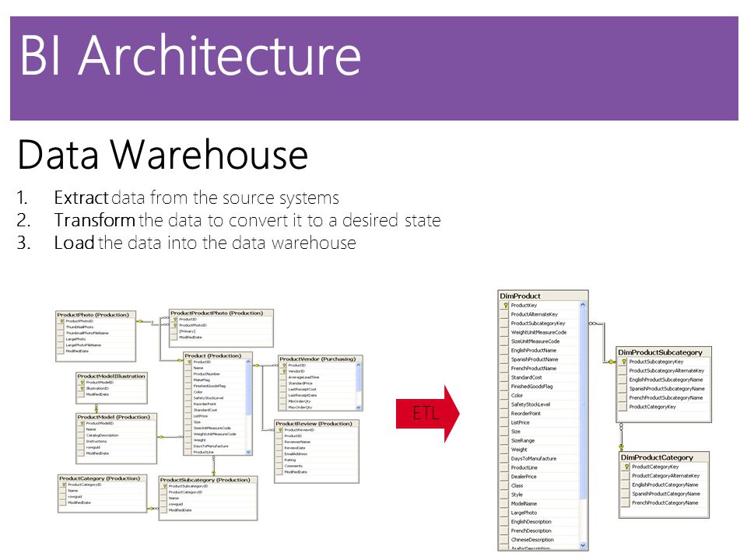Select the DimProduct table header
747x560 pixels.
coord(543,296)
